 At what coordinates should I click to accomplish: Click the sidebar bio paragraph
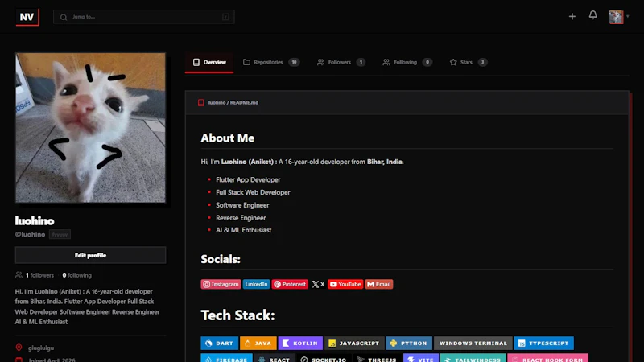click(88, 306)
